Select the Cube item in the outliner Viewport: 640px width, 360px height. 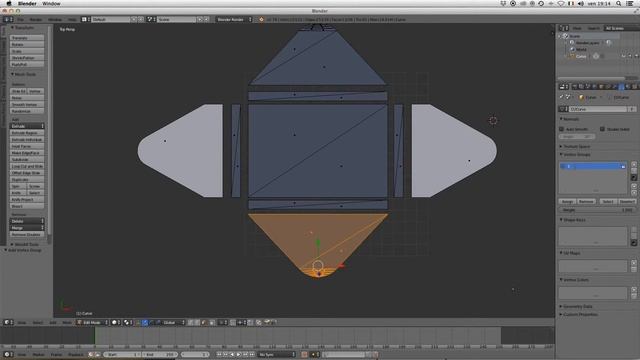[x=581, y=56]
